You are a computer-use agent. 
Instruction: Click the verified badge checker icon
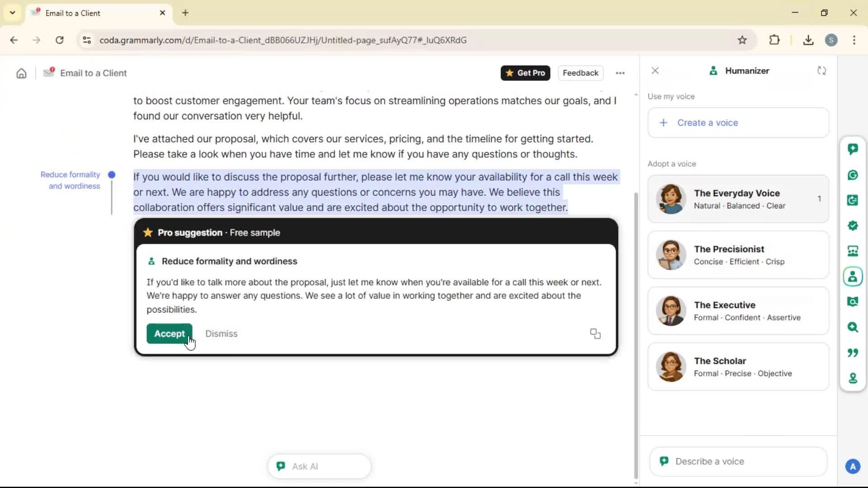coord(853,225)
